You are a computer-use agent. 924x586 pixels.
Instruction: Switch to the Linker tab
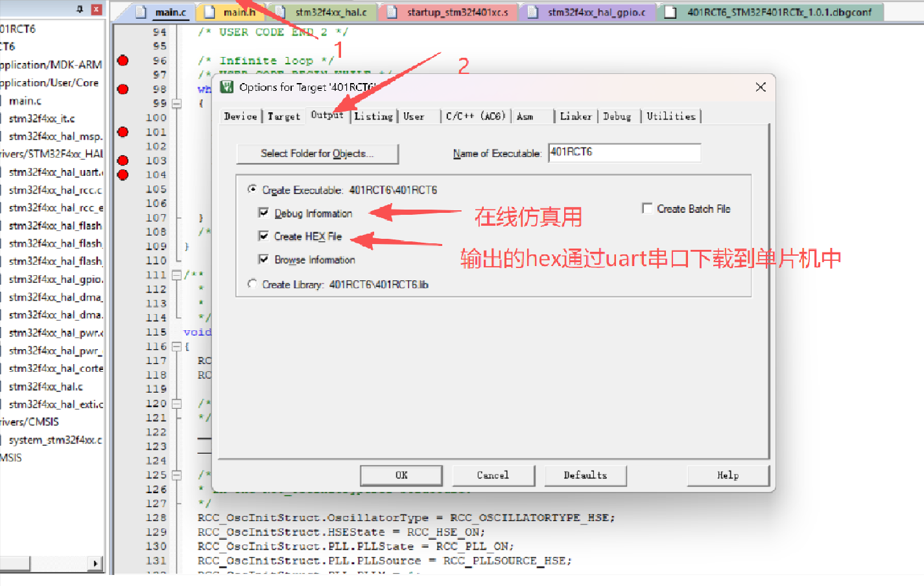point(576,116)
